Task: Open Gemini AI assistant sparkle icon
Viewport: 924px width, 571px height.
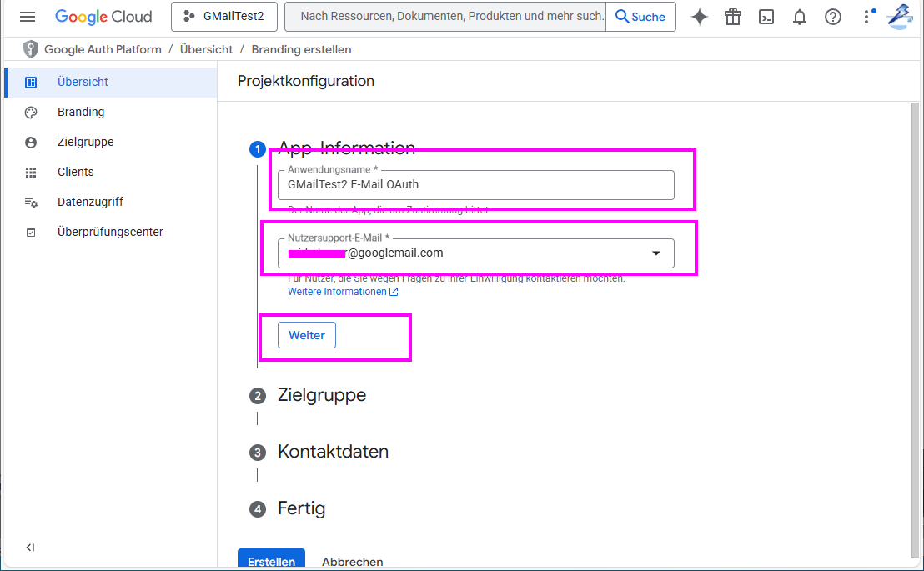Action: pyautogui.click(x=700, y=18)
